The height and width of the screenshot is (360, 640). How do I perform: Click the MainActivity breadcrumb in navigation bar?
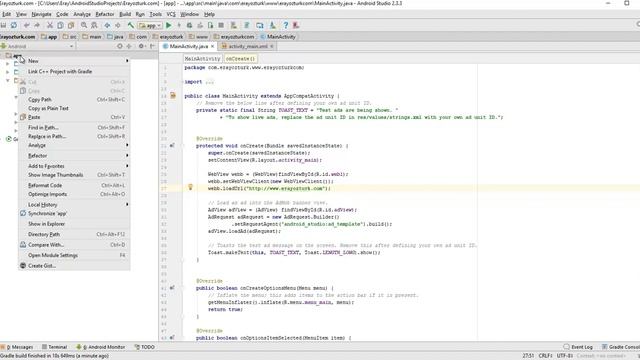point(278,37)
